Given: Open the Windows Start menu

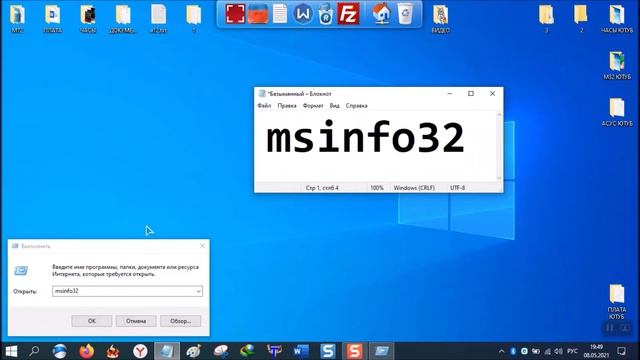Looking at the screenshot, I should point(11,351).
